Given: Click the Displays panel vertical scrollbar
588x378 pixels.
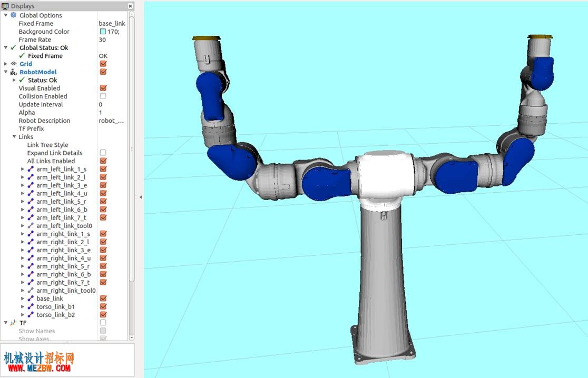Looking at the screenshot, I should click(132, 150).
